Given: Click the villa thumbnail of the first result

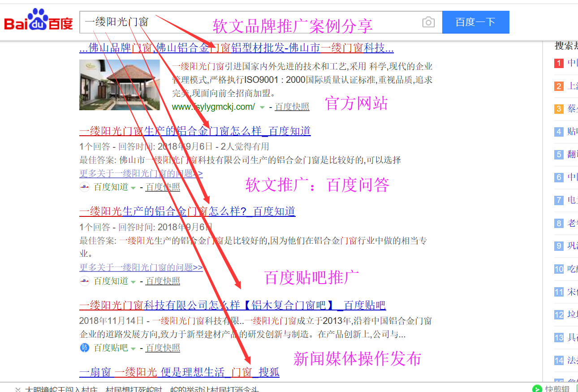Looking at the screenshot, I should [x=120, y=85].
